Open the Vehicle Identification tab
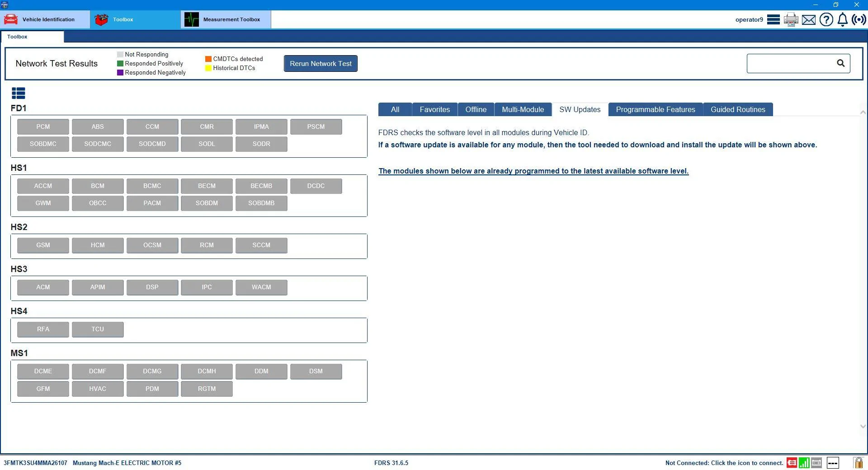 pyautogui.click(x=45, y=19)
